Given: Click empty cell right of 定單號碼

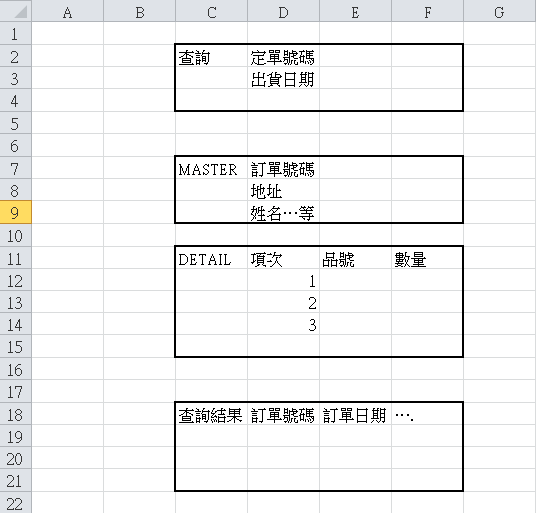Looking at the screenshot, I should (x=356, y=56).
